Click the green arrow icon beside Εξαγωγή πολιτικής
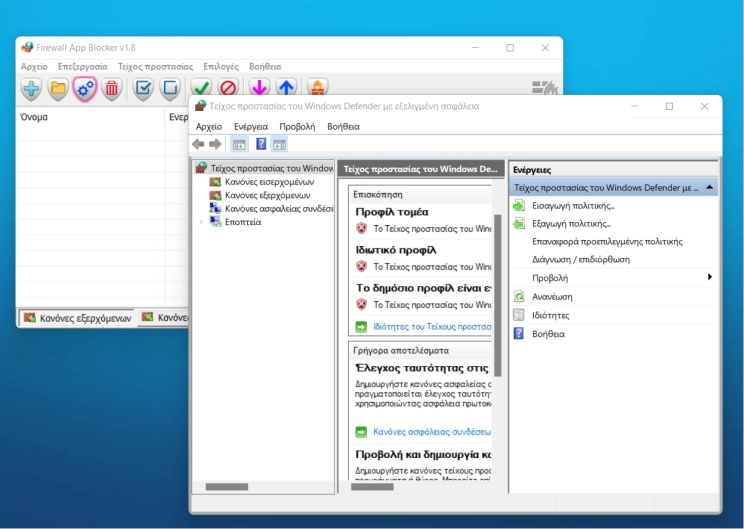Viewport: 744px width, 529px height. (x=519, y=223)
